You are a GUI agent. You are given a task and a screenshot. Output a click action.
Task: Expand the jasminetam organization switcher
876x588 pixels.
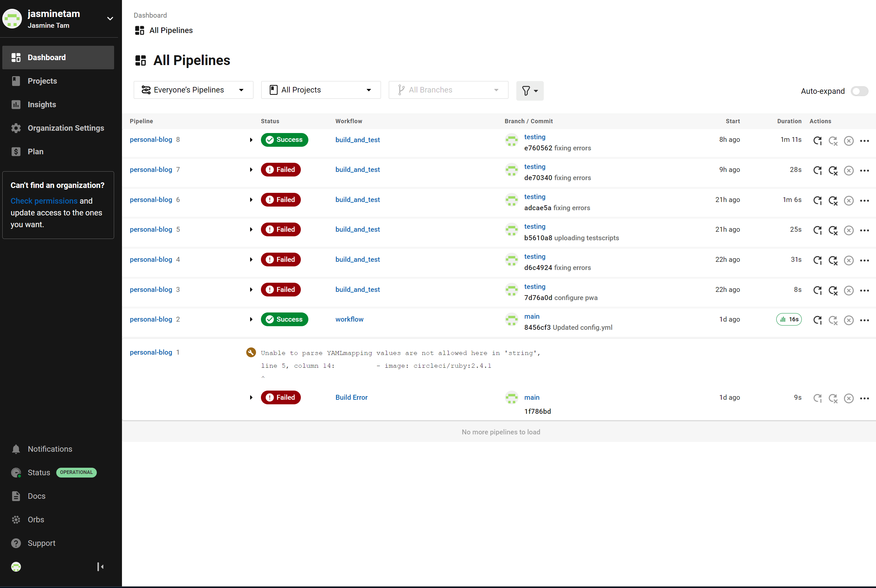[110, 18]
